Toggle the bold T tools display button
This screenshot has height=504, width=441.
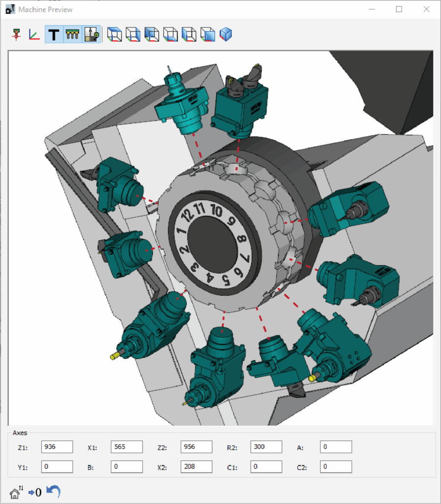pyautogui.click(x=54, y=34)
